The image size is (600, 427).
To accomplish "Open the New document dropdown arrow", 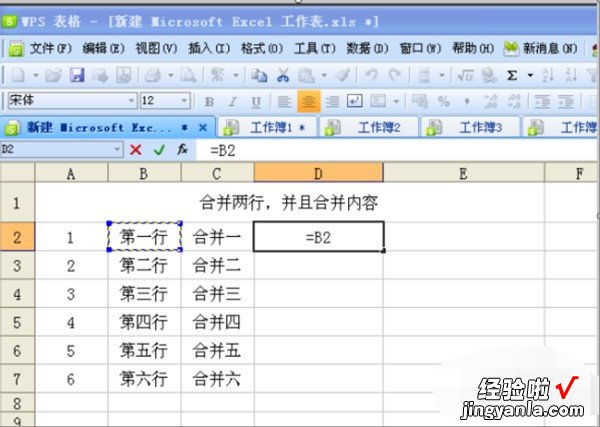I will point(36,75).
